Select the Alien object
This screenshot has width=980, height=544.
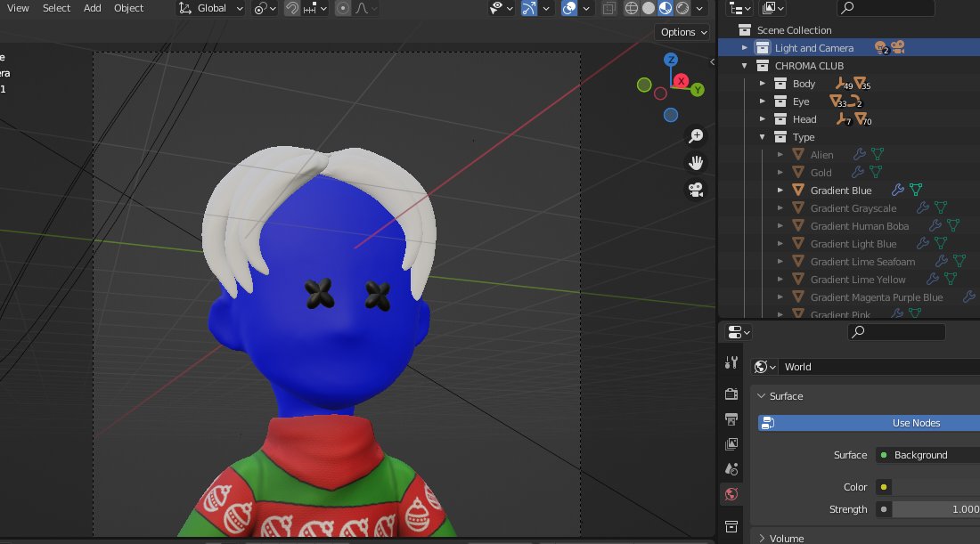(x=821, y=155)
